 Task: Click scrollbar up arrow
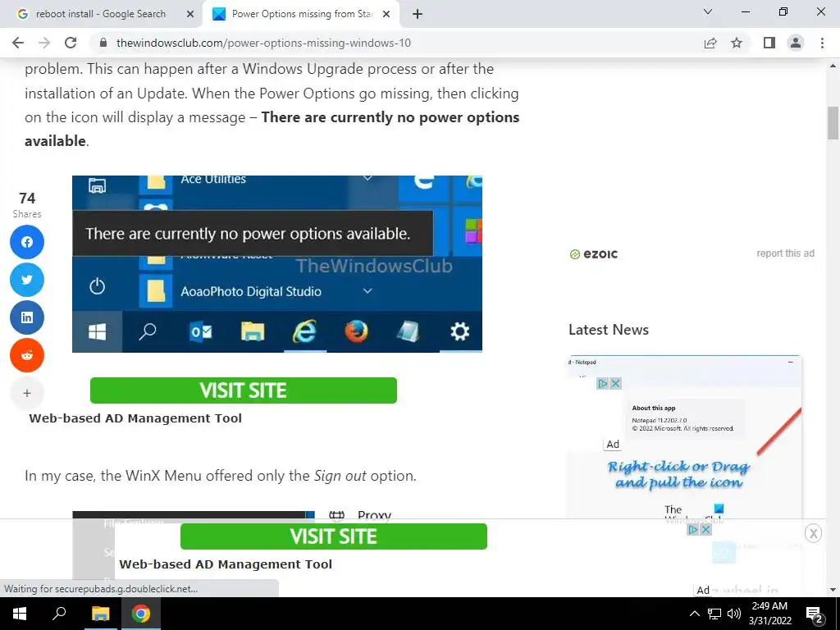[833, 66]
